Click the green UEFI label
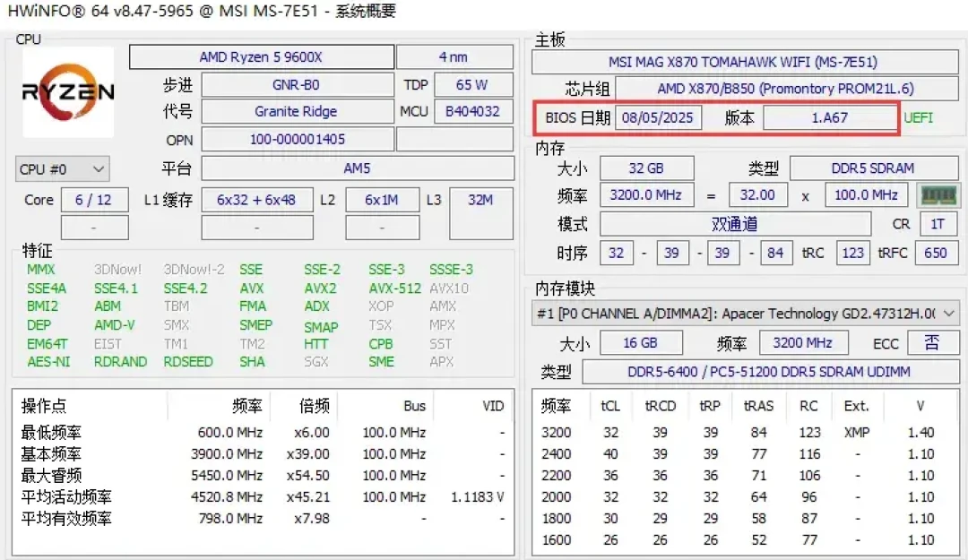 [919, 117]
